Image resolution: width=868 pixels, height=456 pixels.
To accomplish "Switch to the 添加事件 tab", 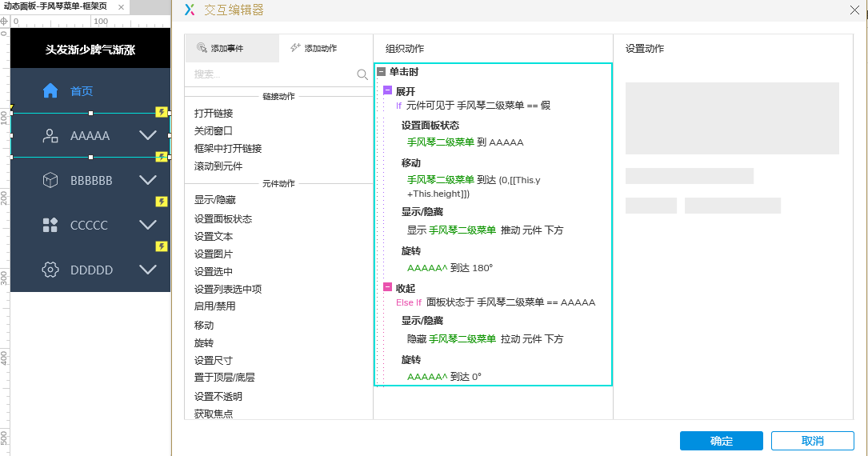I will tap(232, 48).
